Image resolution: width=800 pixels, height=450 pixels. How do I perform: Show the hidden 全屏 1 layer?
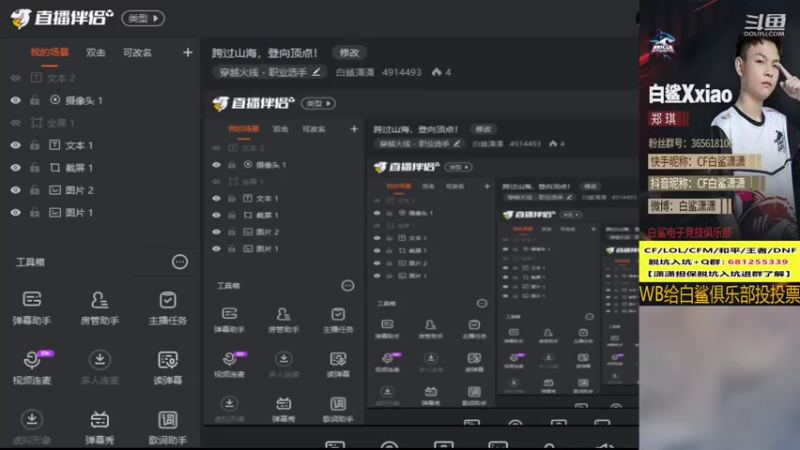pos(16,123)
